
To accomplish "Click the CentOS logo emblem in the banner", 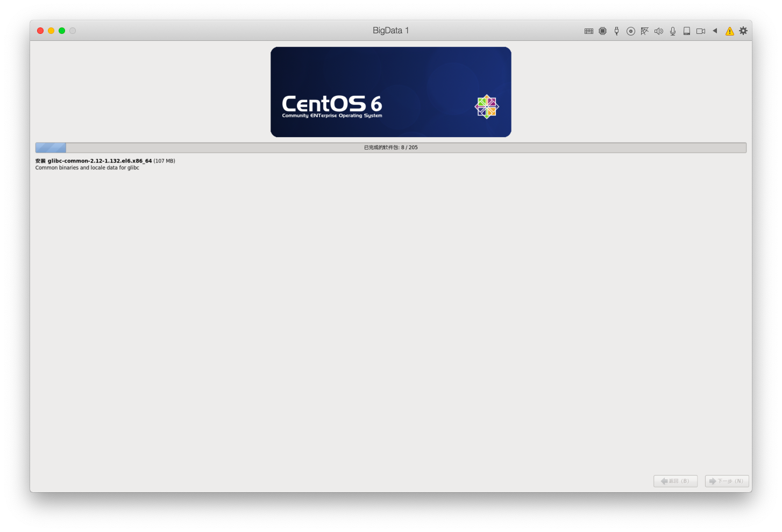I will [487, 107].
